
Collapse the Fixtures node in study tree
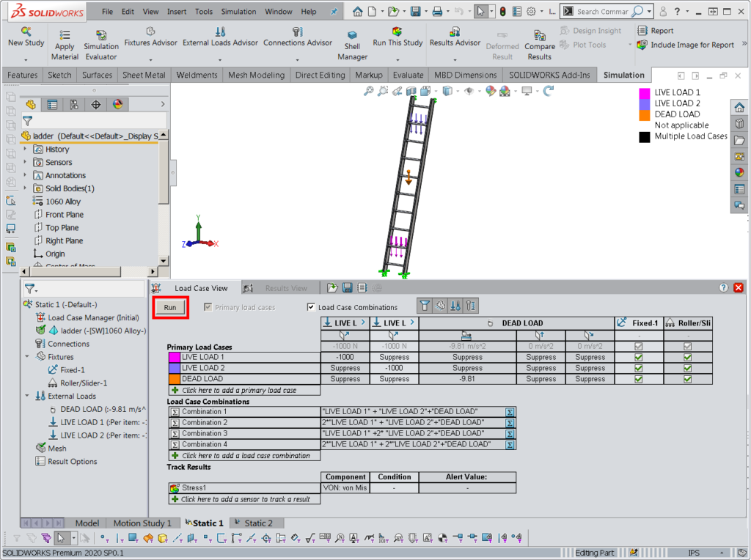[27, 356]
